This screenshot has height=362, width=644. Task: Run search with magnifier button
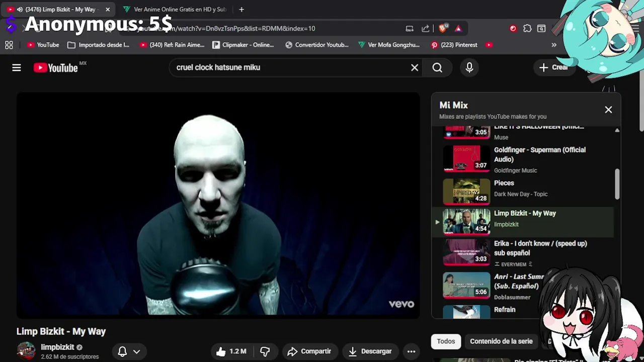pos(437,67)
